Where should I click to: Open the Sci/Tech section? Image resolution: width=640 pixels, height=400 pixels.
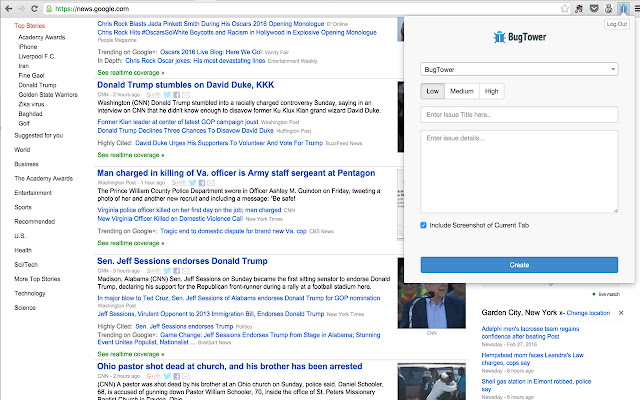(26, 264)
